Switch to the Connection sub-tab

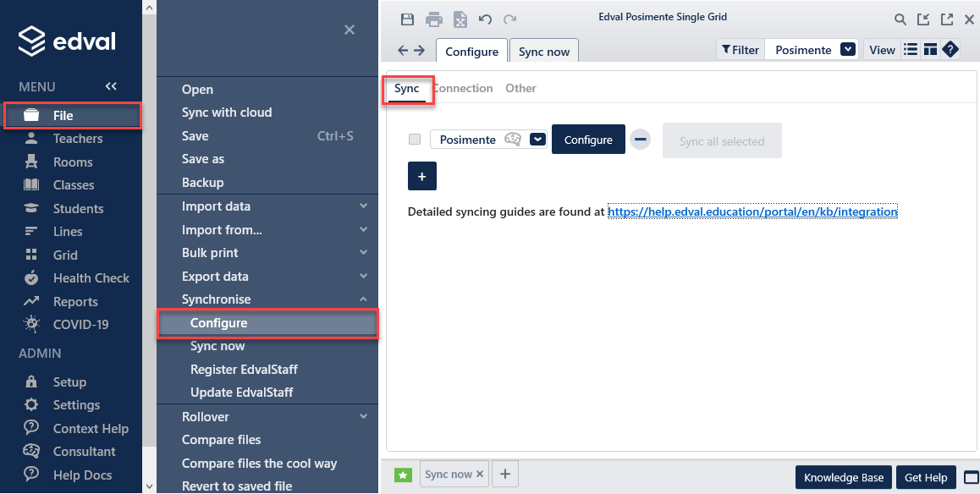[463, 88]
